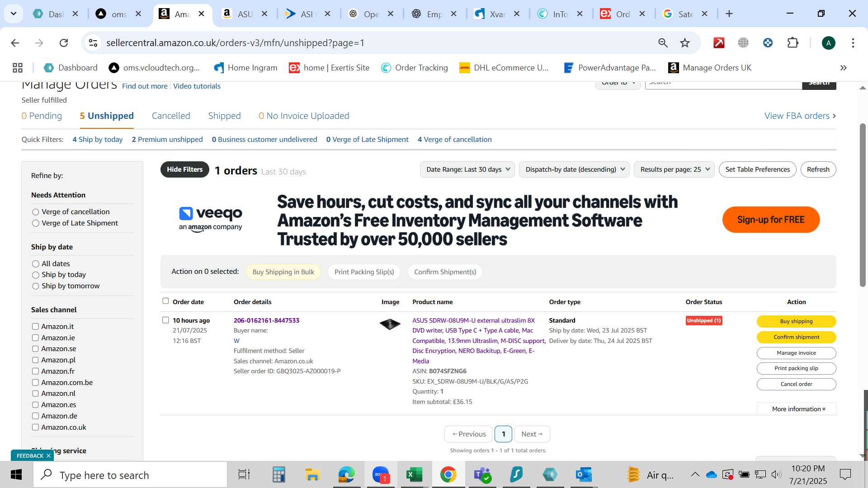Open Calculator from taskbar
The width and height of the screenshot is (868, 488).
click(x=278, y=475)
